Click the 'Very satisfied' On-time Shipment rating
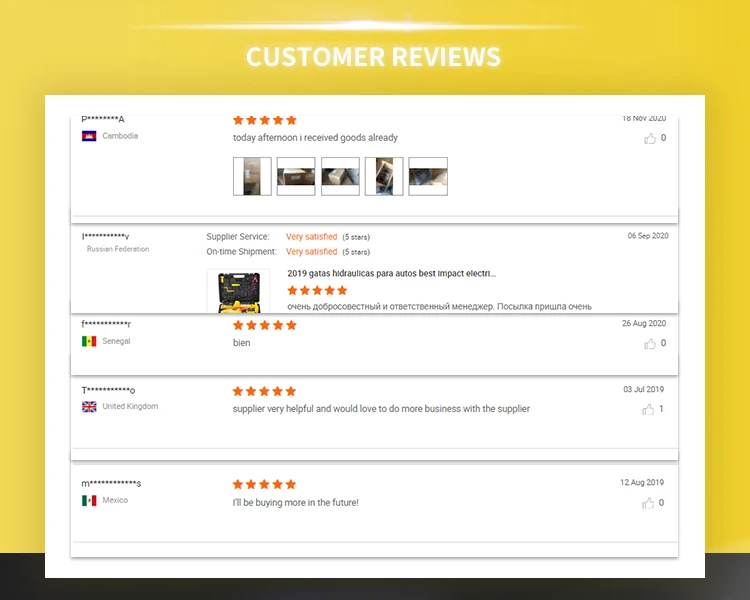Viewport: 750px width, 600px height. pyautogui.click(x=311, y=252)
